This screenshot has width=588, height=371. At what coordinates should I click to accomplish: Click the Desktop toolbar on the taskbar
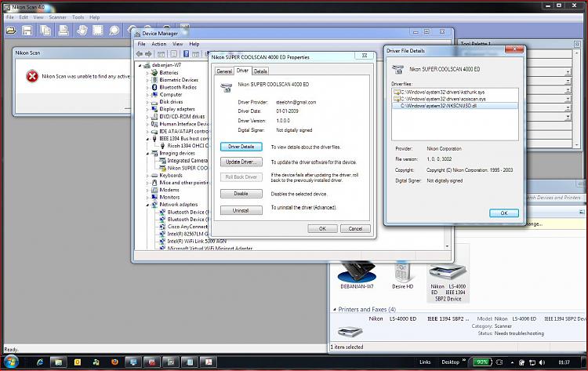coord(450,362)
